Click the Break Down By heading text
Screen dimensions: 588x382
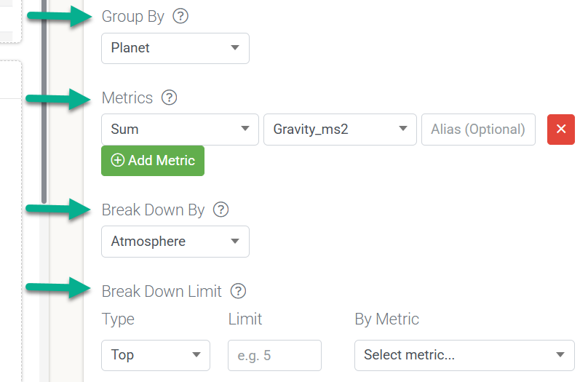[153, 210]
